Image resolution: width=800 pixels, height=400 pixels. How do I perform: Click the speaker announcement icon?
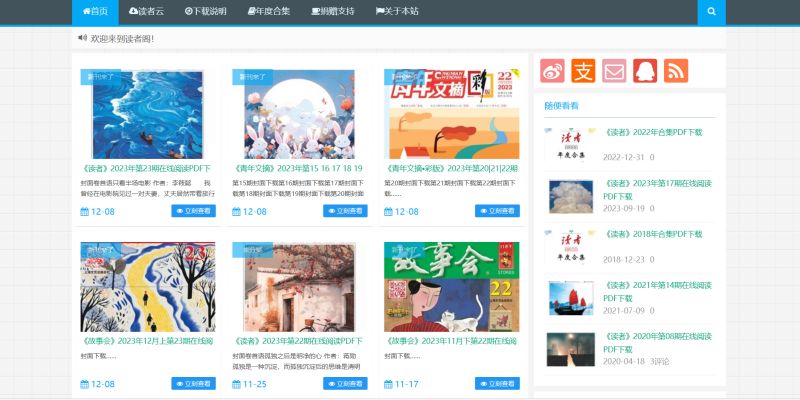pos(82,39)
